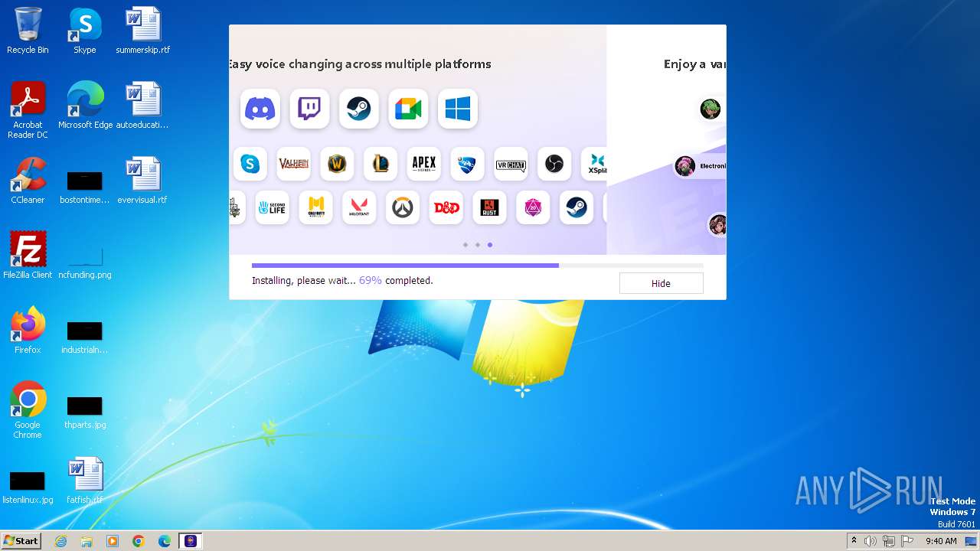
Task: Select the thparts.jpg desktop file
Action: point(85,412)
